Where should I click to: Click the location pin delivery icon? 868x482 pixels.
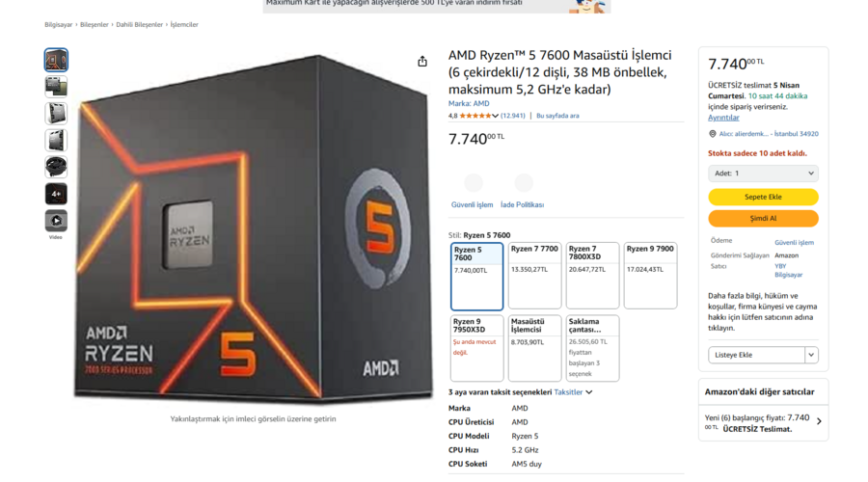[x=713, y=134]
